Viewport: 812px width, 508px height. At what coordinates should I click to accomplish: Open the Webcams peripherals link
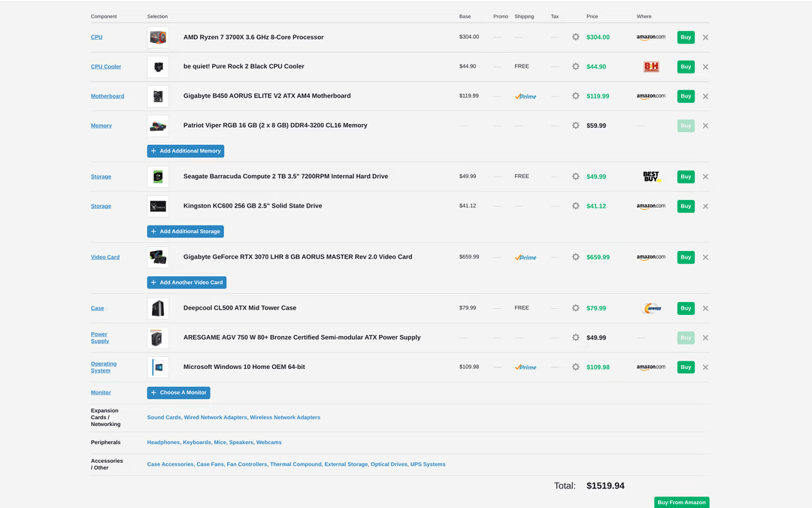[x=268, y=442]
